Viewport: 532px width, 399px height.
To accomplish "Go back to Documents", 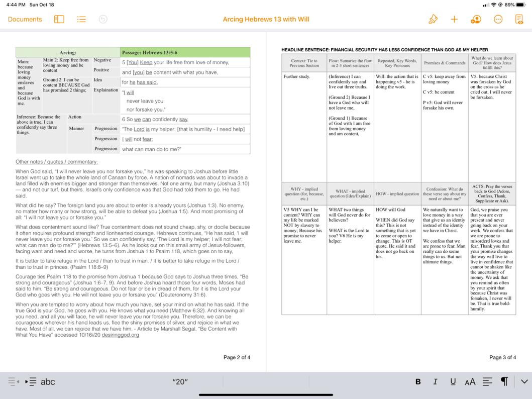I will [x=25, y=20].
